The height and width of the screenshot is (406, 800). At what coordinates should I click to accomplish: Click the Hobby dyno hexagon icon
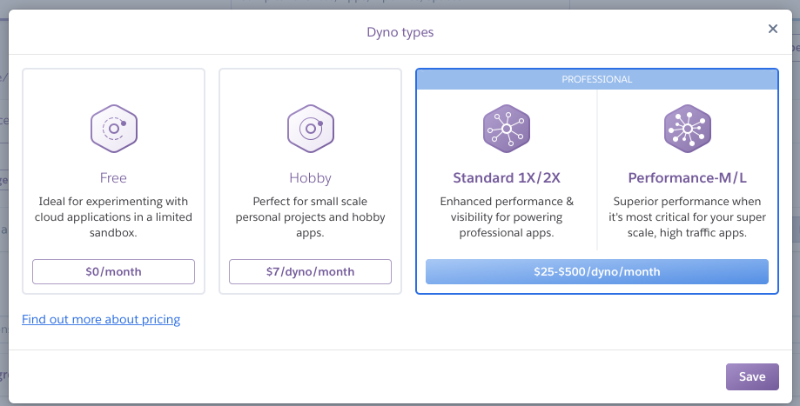pos(310,129)
